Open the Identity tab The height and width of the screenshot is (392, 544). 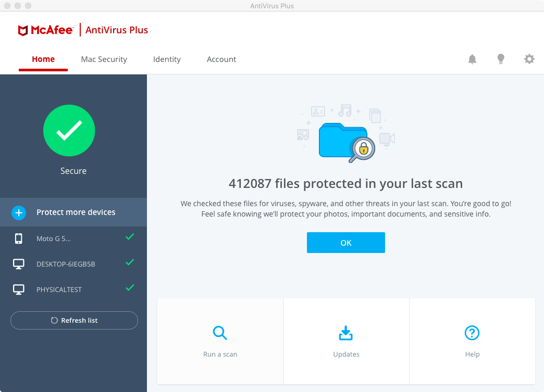pos(167,59)
